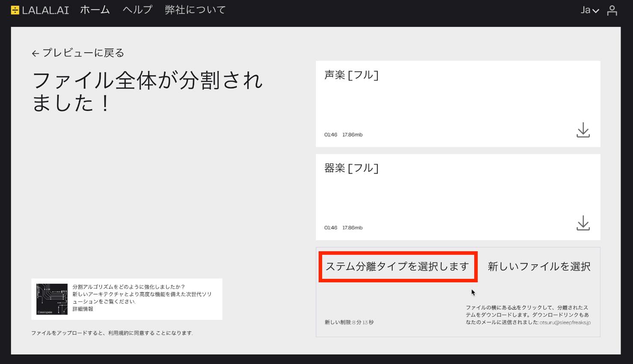The image size is (633, 364).
Task: Open the user account profile icon
Action: pos(612,10)
